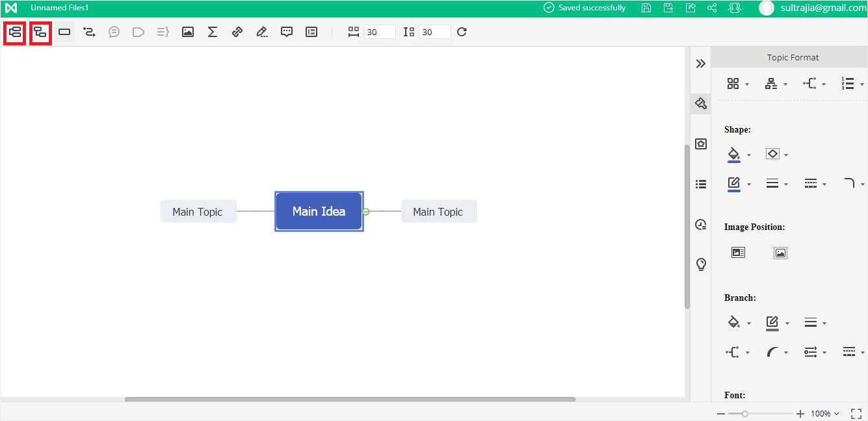This screenshot has height=421, width=868.
Task: Click the sultrajia@gmail.com account link
Action: [x=822, y=8]
